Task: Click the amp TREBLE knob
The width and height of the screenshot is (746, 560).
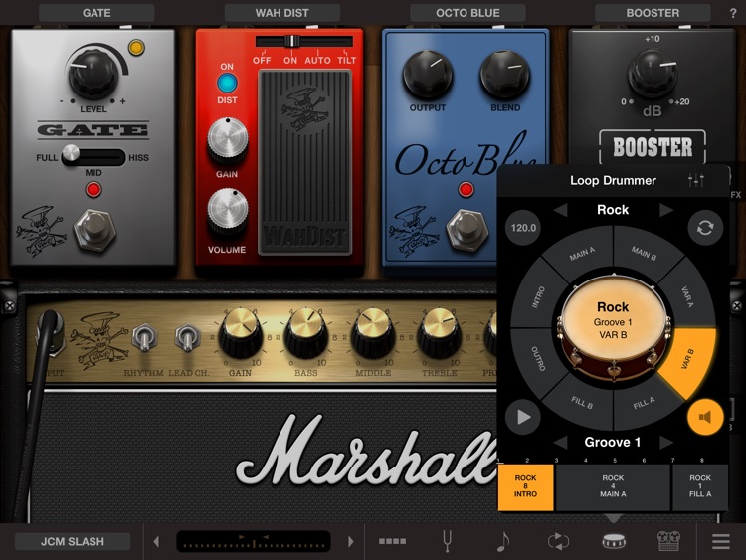Action: coord(439,335)
